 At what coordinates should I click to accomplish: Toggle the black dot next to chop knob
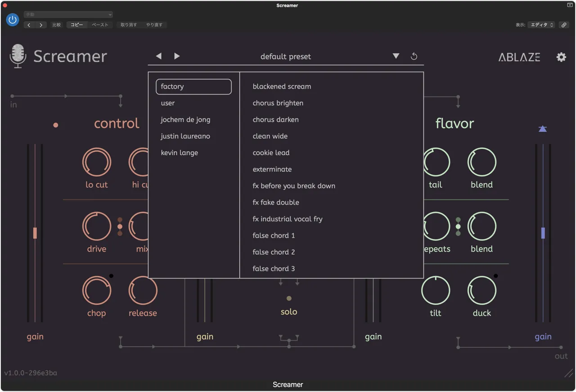pyautogui.click(x=111, y=276)
